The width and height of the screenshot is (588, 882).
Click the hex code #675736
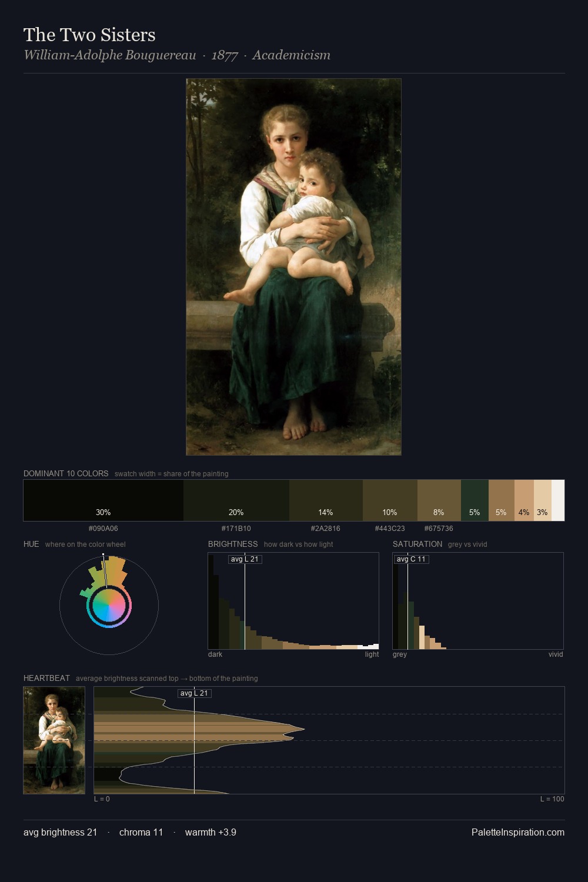click(439, 529)
